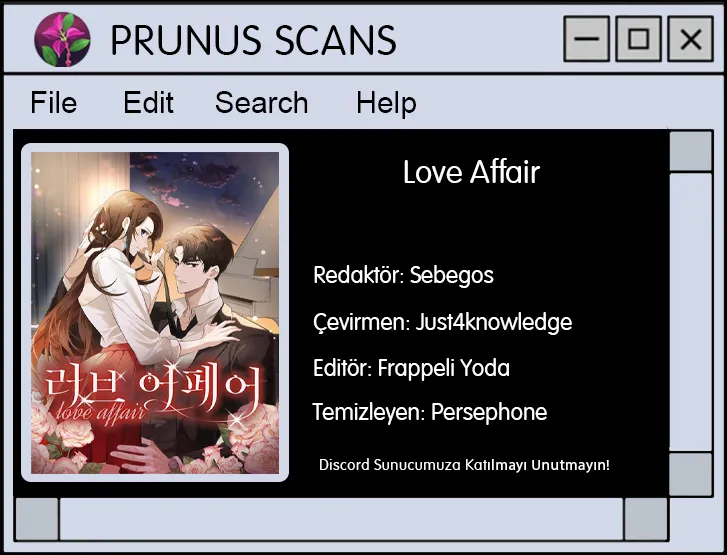Image resolution: width=727 pixels, height=555 pixels.
Task: Click the Love Affair title text
Action: [x=472, y=172]
